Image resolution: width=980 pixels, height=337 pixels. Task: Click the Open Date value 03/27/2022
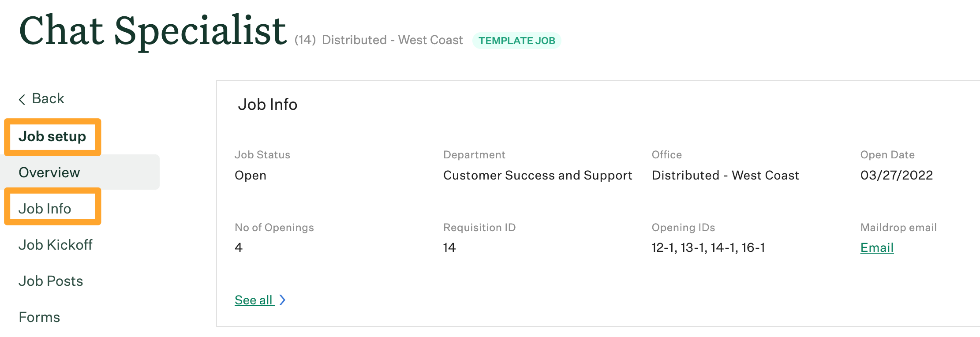pos(896,175)
